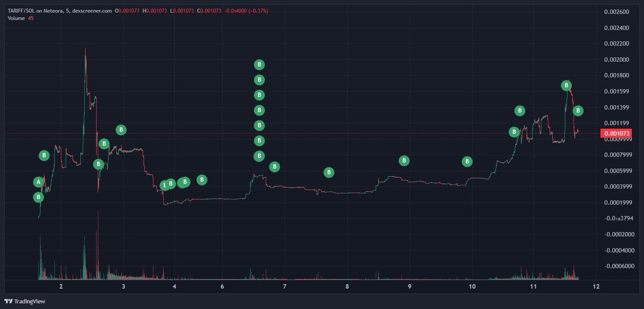Click the topmost B in the stacked column

pyautogui.click(x=259, y=64)
